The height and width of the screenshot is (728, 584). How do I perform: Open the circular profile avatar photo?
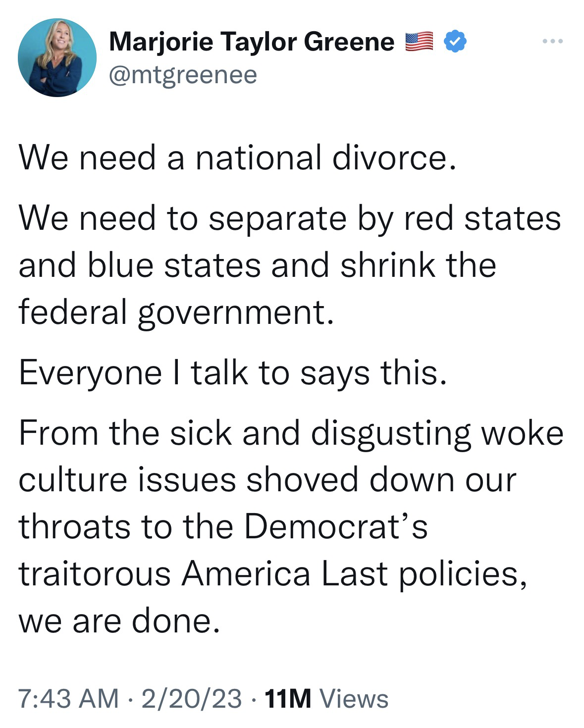point(57,57)
